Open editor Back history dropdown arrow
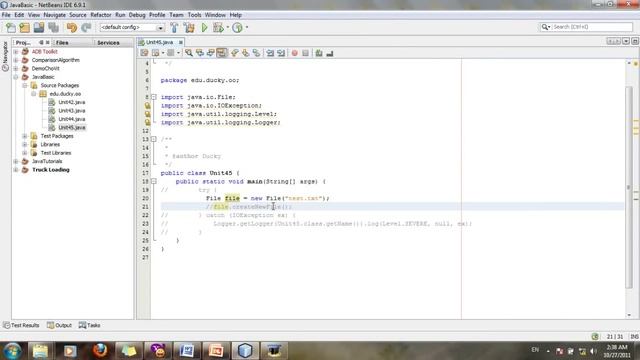Screen dimensions: 640x360 (x=162, y=53)
